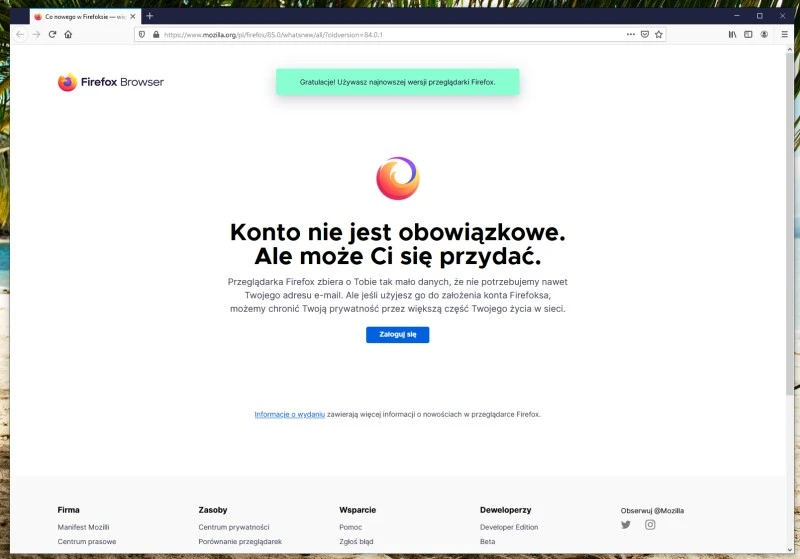
Task: Open the Pomoc support link
Action: coord(351,527)
